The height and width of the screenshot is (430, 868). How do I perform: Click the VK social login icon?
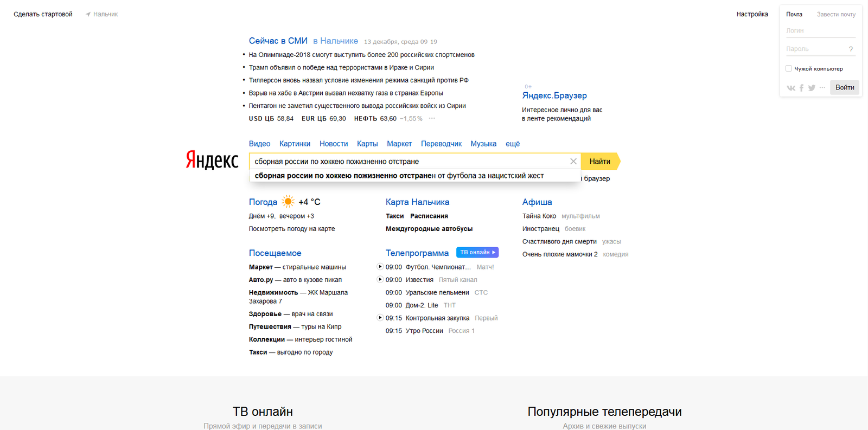pyautogui.click(x=791, y=88)
